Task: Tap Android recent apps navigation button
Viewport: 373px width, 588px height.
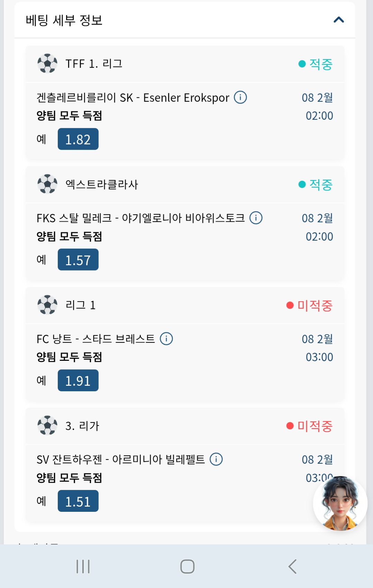Action: coord(83,567)
